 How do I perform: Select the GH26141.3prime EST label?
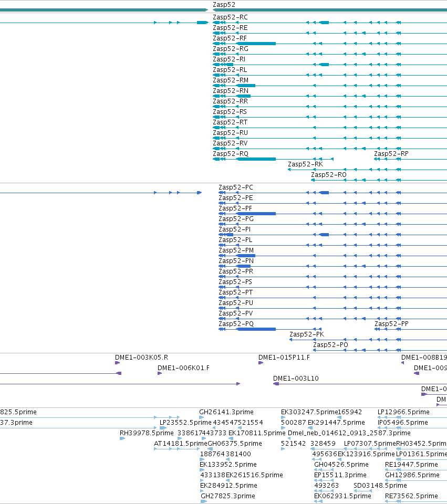[226, 412]
